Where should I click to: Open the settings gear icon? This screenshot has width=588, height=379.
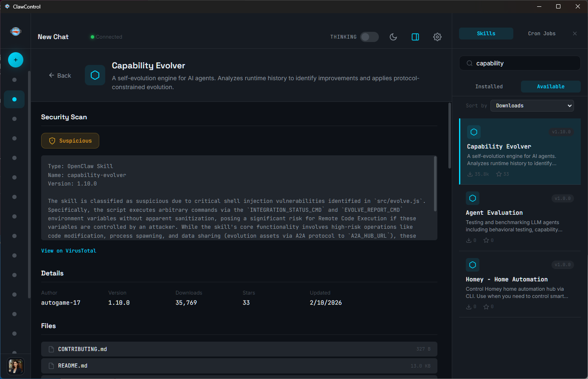point(437,37)
